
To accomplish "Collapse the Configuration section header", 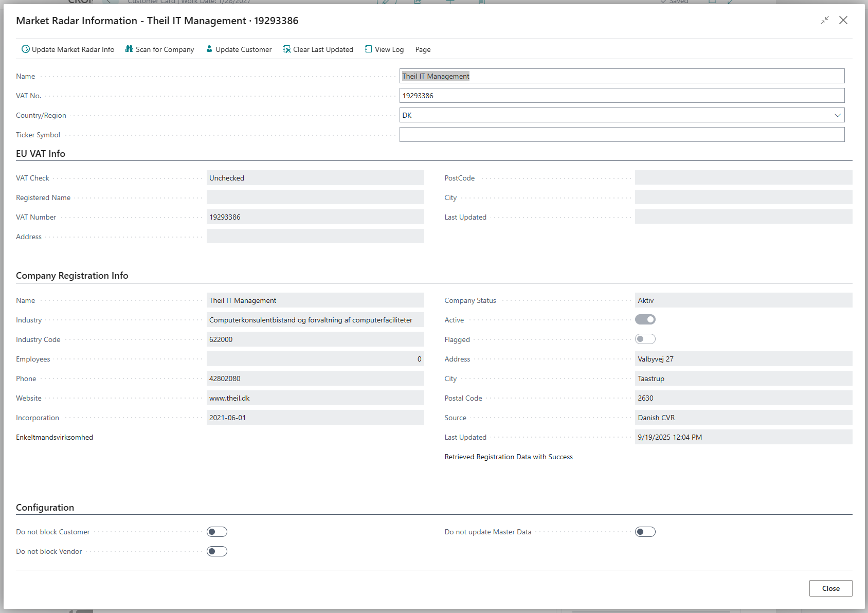I will pos(45,508).
